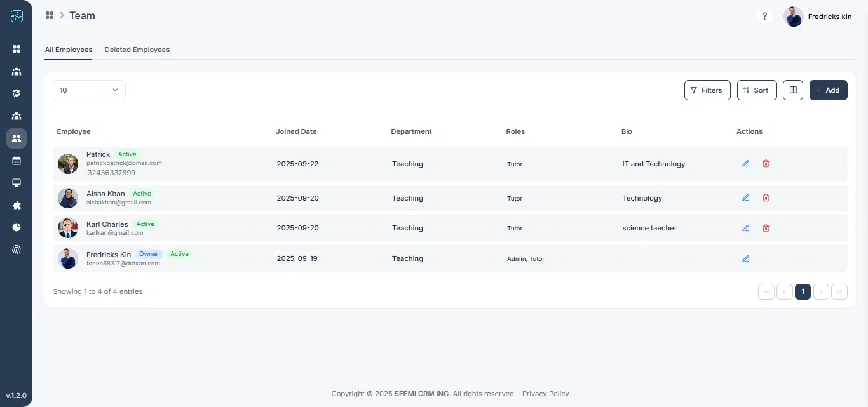Edit Karl Charles's employee record

coord(745,228)
